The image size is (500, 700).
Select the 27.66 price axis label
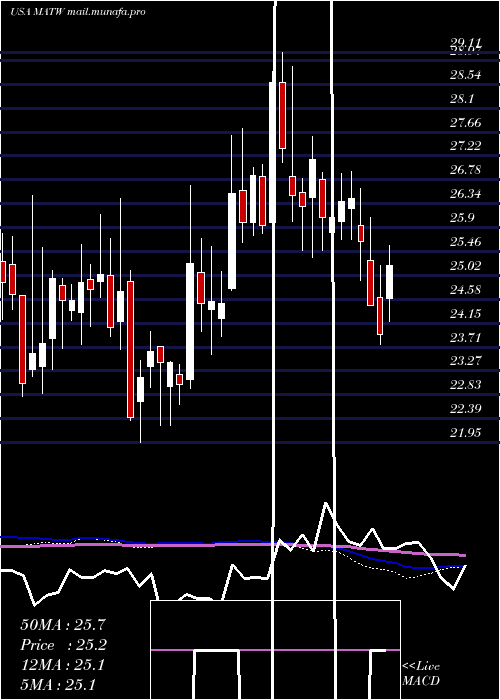pos(466,122)
